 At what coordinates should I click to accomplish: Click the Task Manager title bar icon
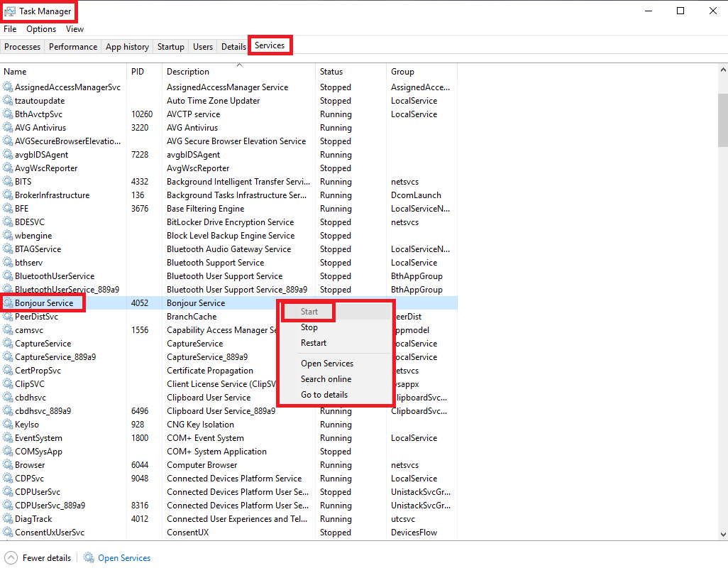pyautogui.click(x=9, y=11)
